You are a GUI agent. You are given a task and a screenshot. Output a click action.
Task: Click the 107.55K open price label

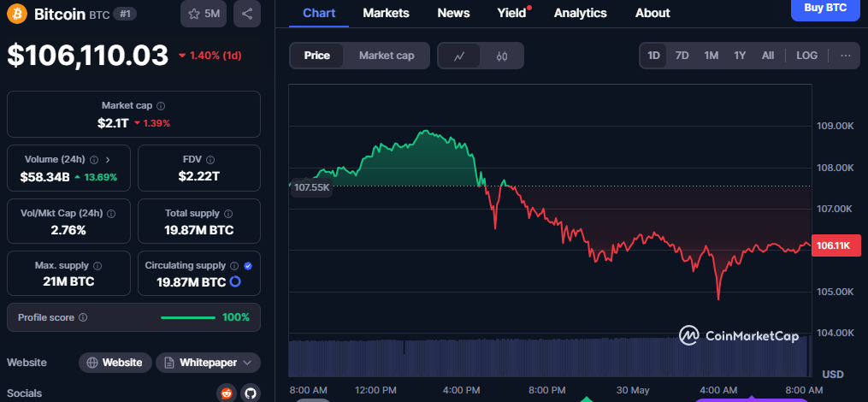(x=311, y=187)
